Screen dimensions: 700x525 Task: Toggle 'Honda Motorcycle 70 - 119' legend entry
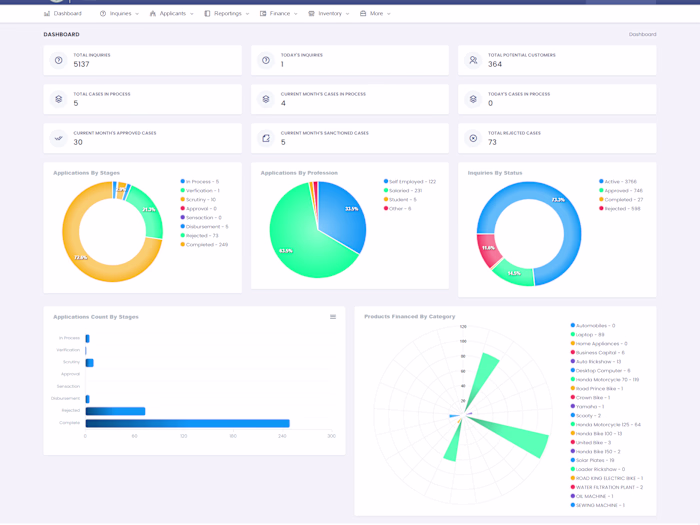pos(605,379)
